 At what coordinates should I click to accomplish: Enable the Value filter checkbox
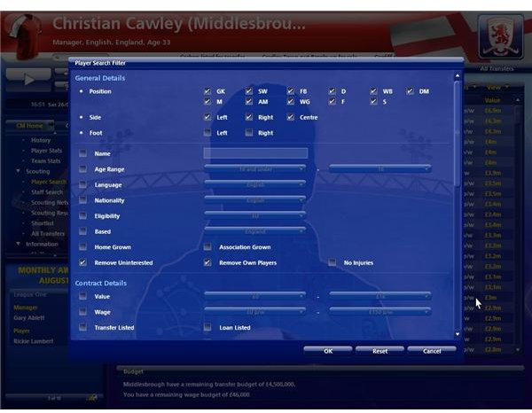(x=82, y=296)
